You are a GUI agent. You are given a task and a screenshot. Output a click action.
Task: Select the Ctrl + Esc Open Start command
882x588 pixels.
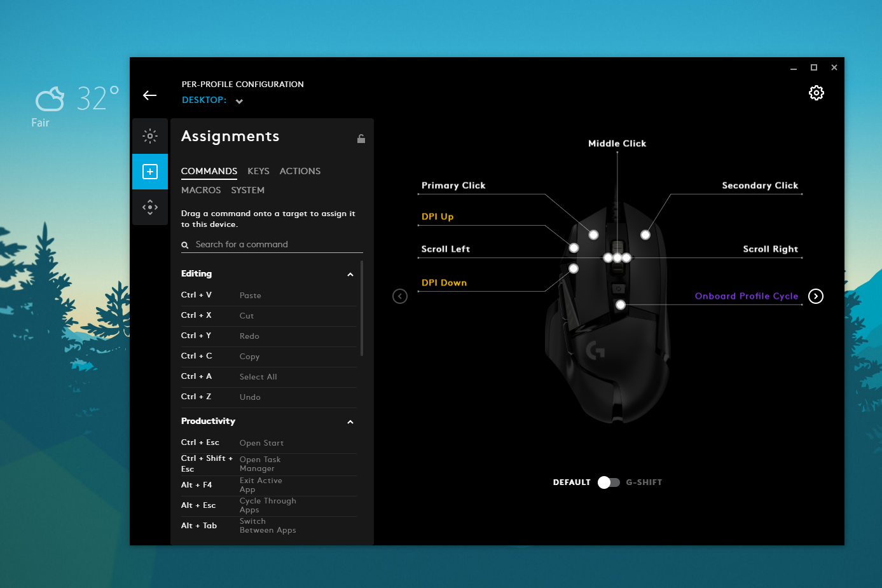pyautogui.click(x=268, y=443)
